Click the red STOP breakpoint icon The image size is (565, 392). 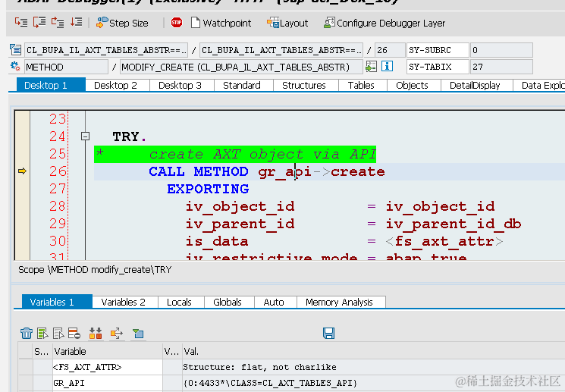tap(177, 23)
